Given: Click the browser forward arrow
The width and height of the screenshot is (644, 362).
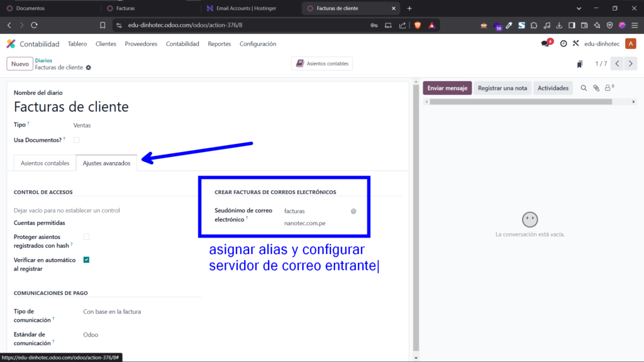Looking at the screenshot, I should [22, 25].
